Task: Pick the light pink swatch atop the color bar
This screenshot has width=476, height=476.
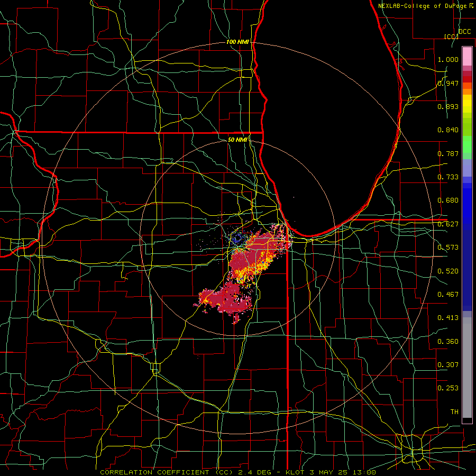Action: coord(467,56)
